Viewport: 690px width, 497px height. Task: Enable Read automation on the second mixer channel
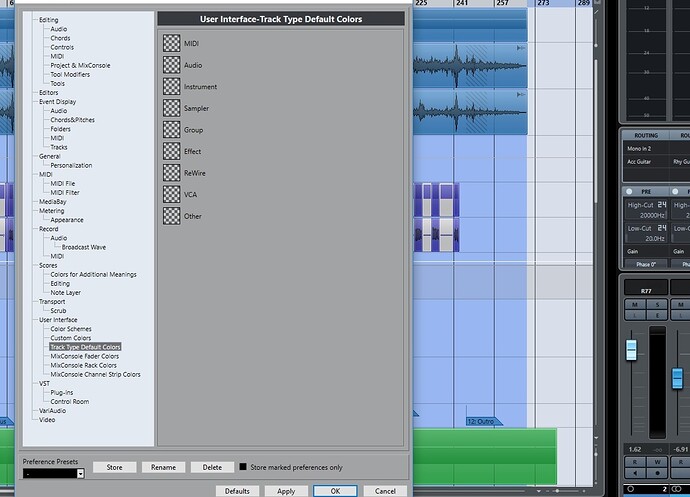pos(680,462)
